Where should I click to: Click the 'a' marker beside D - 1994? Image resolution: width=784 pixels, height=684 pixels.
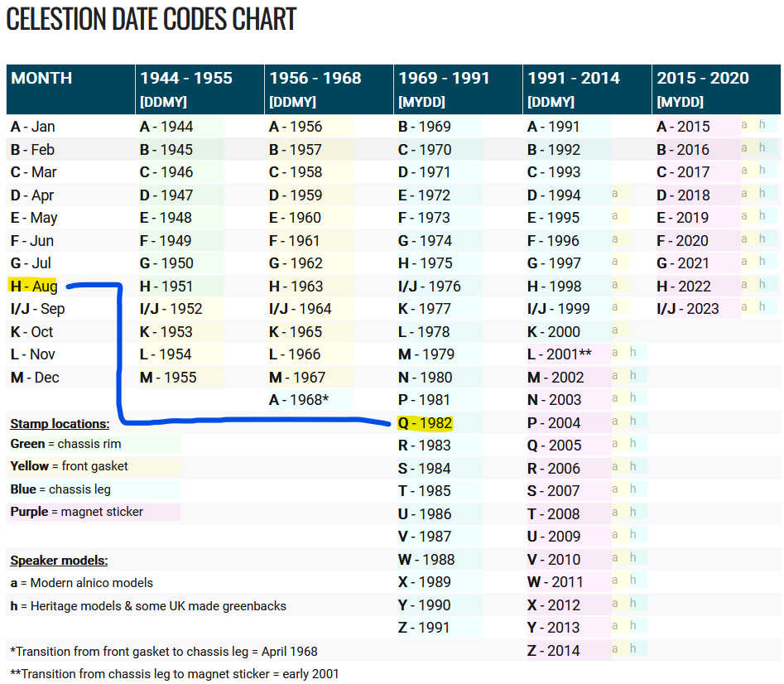[615, 194]
